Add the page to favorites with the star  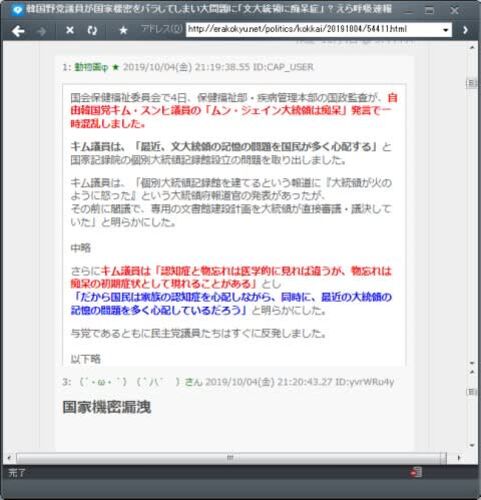tap(123, 31)
